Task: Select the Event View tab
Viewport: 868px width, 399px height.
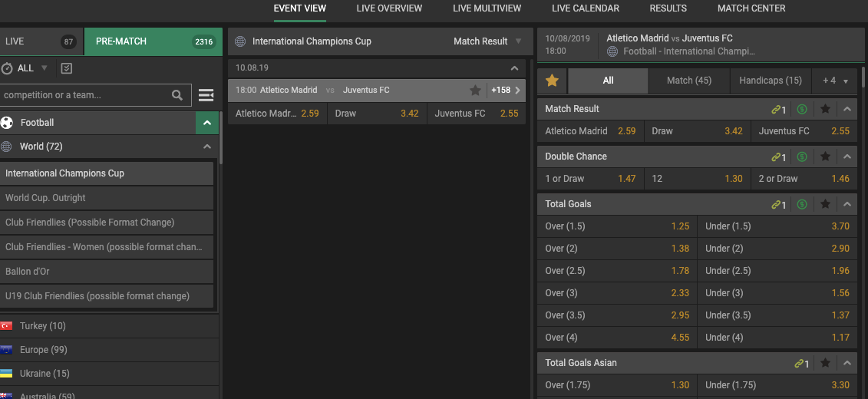Action: pos(300,8)
